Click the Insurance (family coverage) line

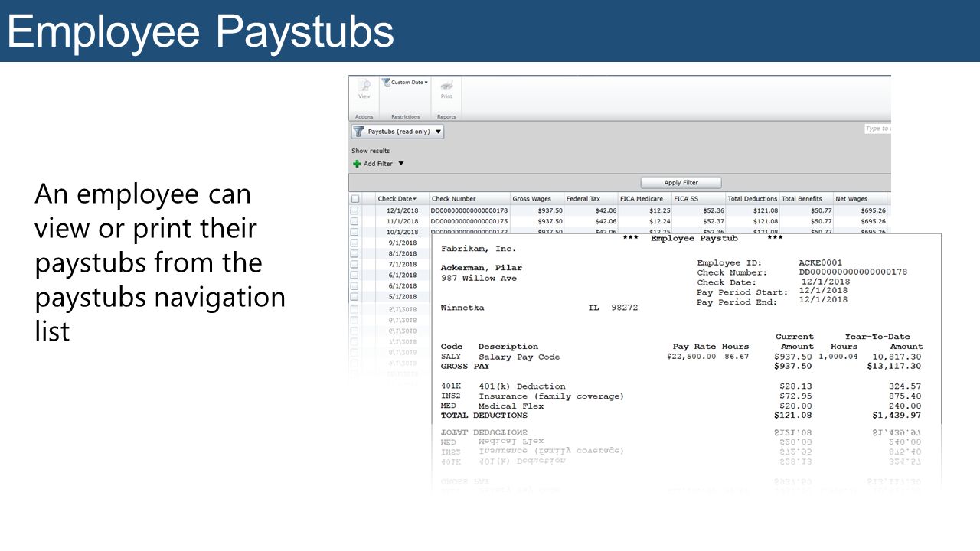[551, 396]
